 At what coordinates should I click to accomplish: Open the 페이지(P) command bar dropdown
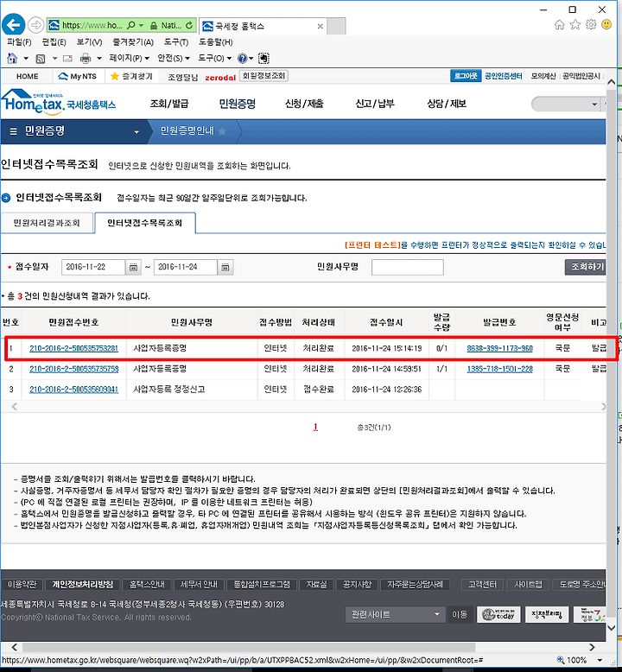[129, 58]
